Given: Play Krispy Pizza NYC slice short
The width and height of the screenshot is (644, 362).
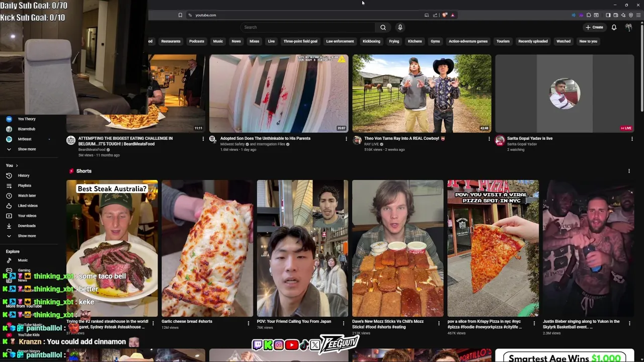Looking at the screenshot, I should click(x=493, y=248).
